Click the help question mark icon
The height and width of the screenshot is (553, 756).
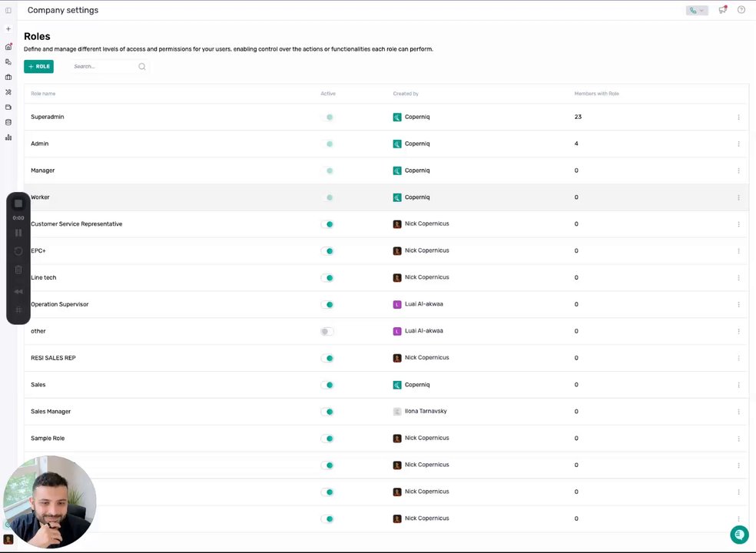click(741, 10)
